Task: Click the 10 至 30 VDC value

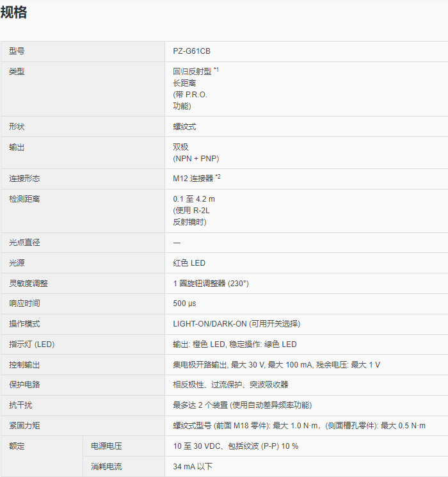Action: (x=236, y=446)
